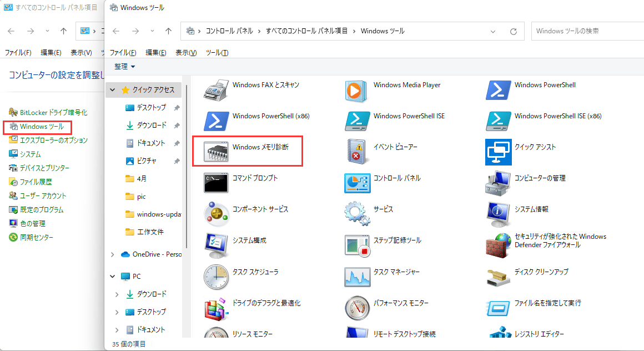The height and width of the screenshot is (351, 644).
Task: Collapse the クイック アクセス tree node
Action: click(x=113, y=90)
